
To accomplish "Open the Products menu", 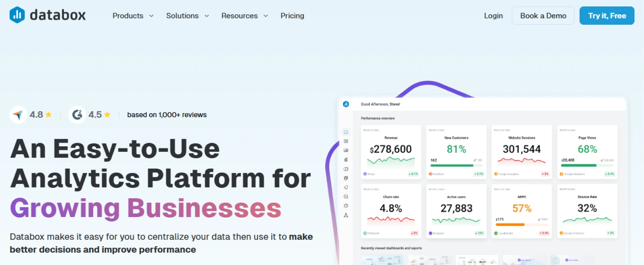I will (x=128, y=16).
